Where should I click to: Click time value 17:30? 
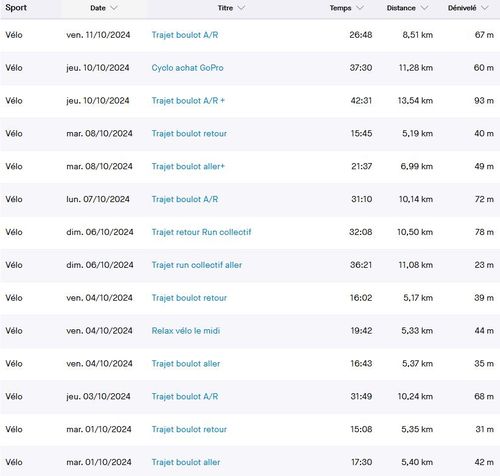click(x=362, y=462)
